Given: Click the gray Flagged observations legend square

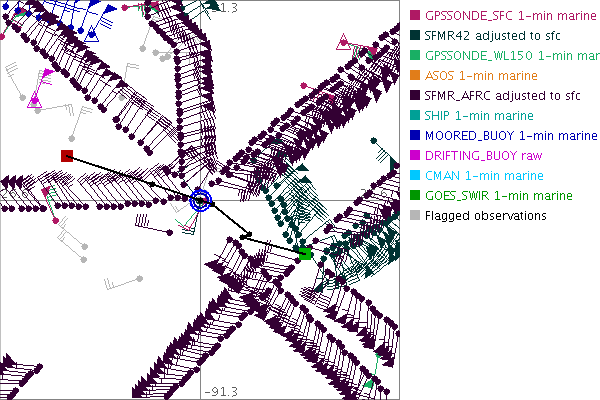Looking at the screenshot, I should (416, 215).
